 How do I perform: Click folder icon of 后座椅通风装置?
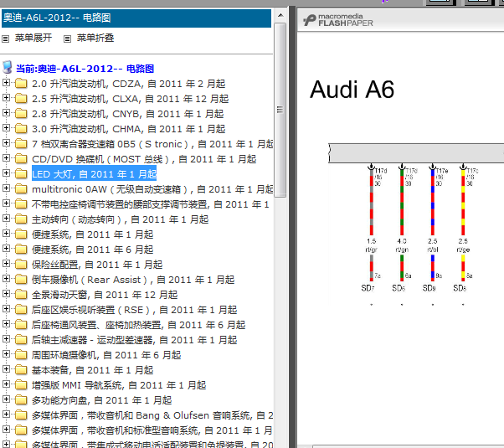pyautogui.click(x=21, y=325)
